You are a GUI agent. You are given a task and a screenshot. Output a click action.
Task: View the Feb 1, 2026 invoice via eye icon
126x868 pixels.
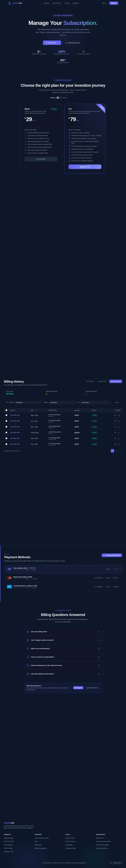(x=115, y=438)
